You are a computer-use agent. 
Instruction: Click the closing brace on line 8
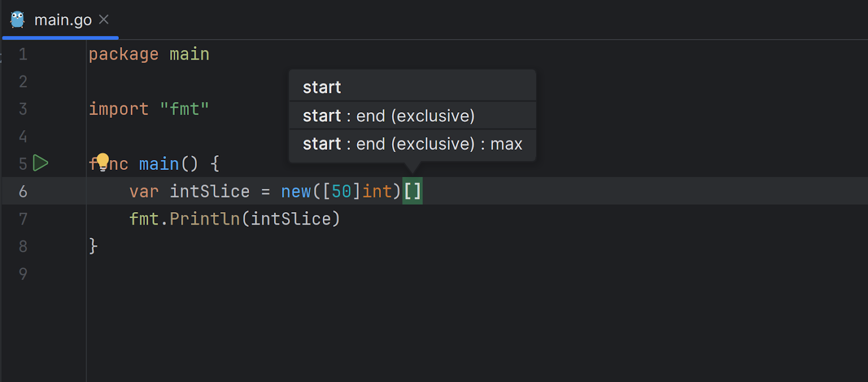tap(93, 246)
